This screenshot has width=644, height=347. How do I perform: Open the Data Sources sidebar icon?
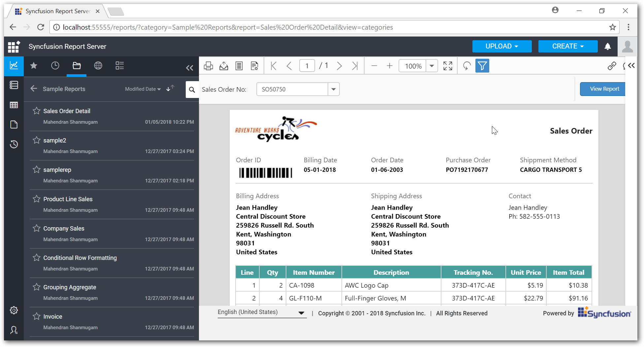click(x=14, y=85)
